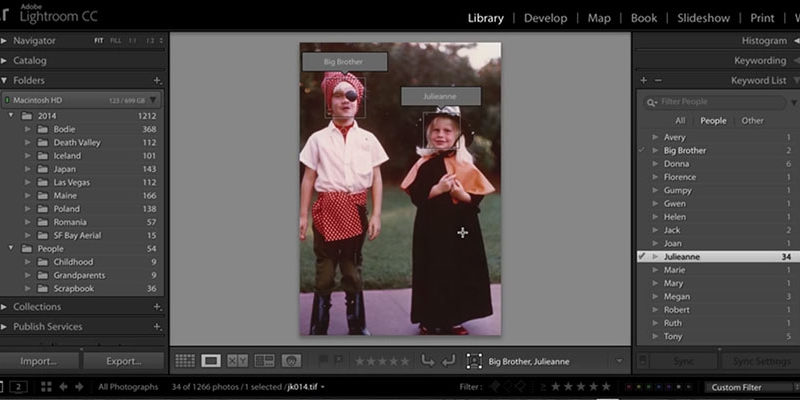The height and width of the screenshot is (400, 800).
Task: Switch to Grid view icon
Action: click(185, 361)
